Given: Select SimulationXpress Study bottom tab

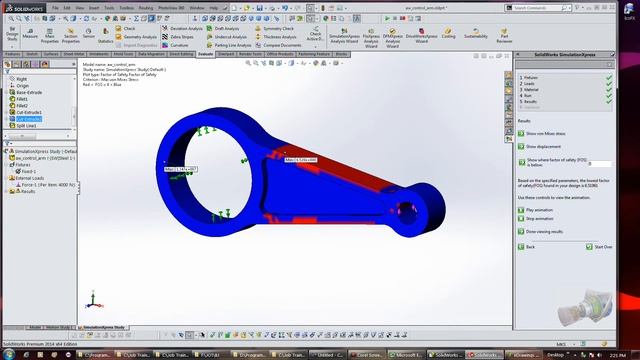Looking at the screenshot, I should tap(102, 327).
